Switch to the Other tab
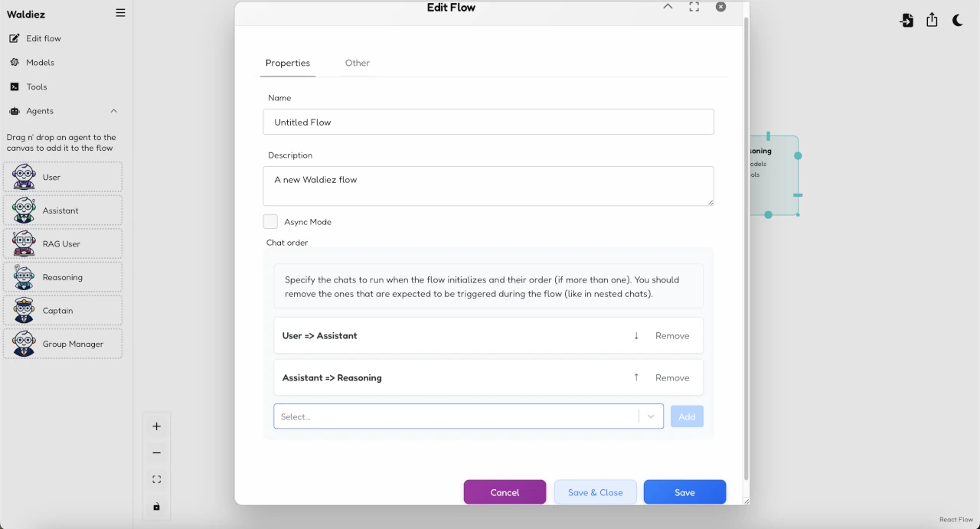This screenshot has height=529, width=980. (x=357, y=63)
